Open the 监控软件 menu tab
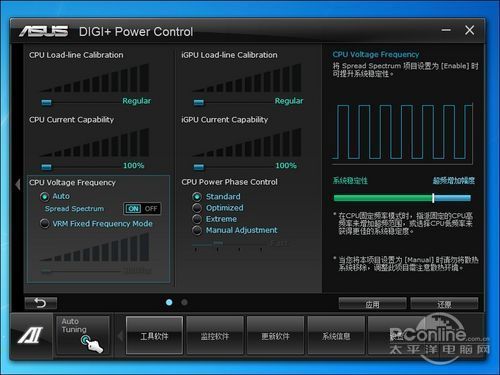The width and height of the screenshot is (500, 375). [215, 336]
